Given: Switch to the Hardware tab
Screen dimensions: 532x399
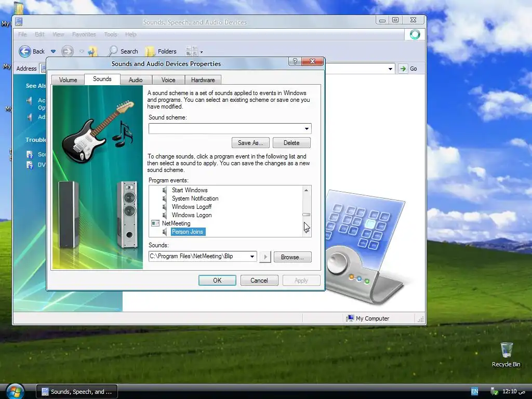Looking at the screenshot, I should click(x=203, y=79).
